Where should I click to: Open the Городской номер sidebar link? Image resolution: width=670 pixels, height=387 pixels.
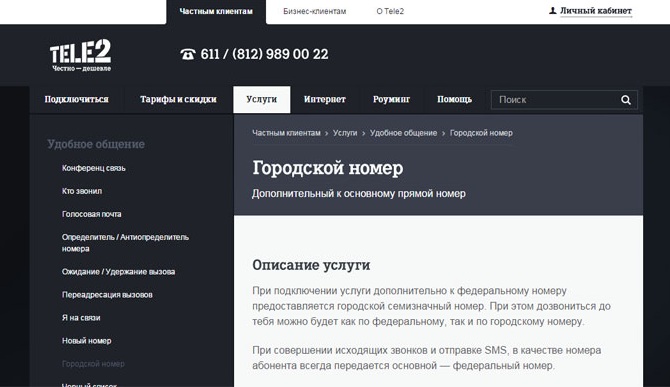(93, 364)
